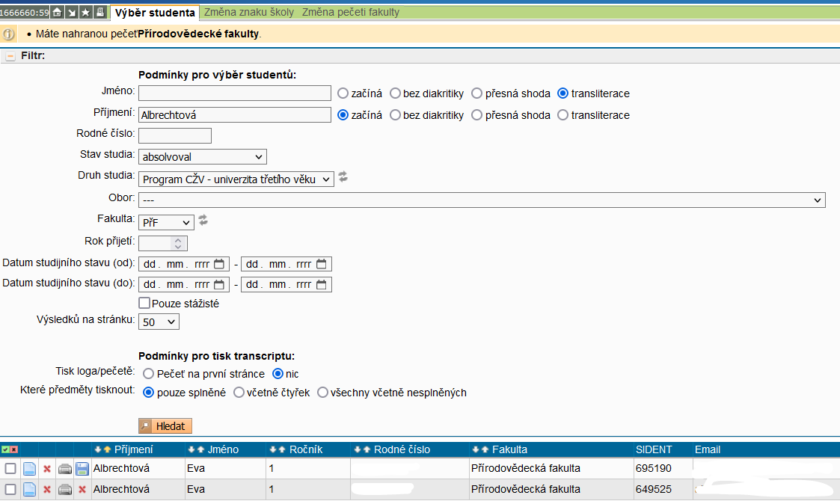This screenshot has width=840, height=504.
Task: Click the Hledat search button
Action: pos(165,426)
